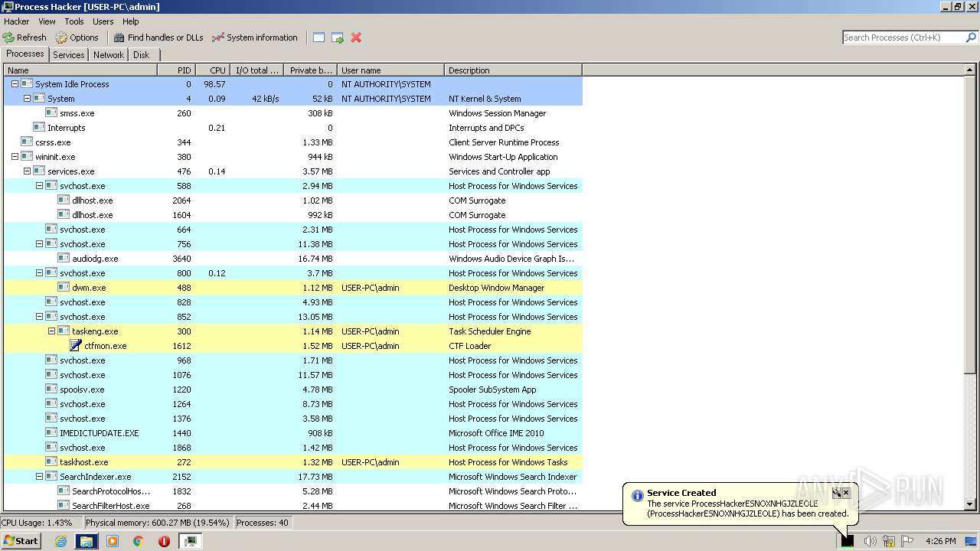Click the network tray icon
Image resolution: width=980 pixels, height=551 pixels.
pyautogui.click(x=889, y=541)
